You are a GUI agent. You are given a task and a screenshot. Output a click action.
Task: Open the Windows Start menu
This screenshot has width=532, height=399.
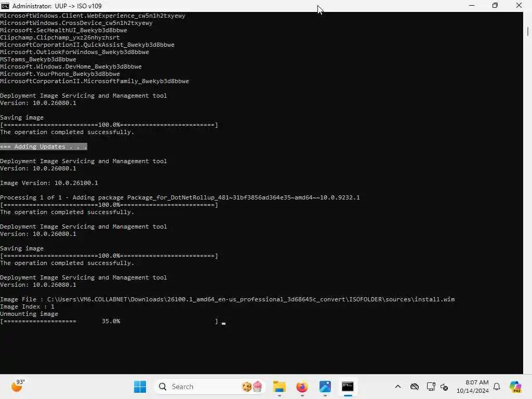[x=140, y=387]
